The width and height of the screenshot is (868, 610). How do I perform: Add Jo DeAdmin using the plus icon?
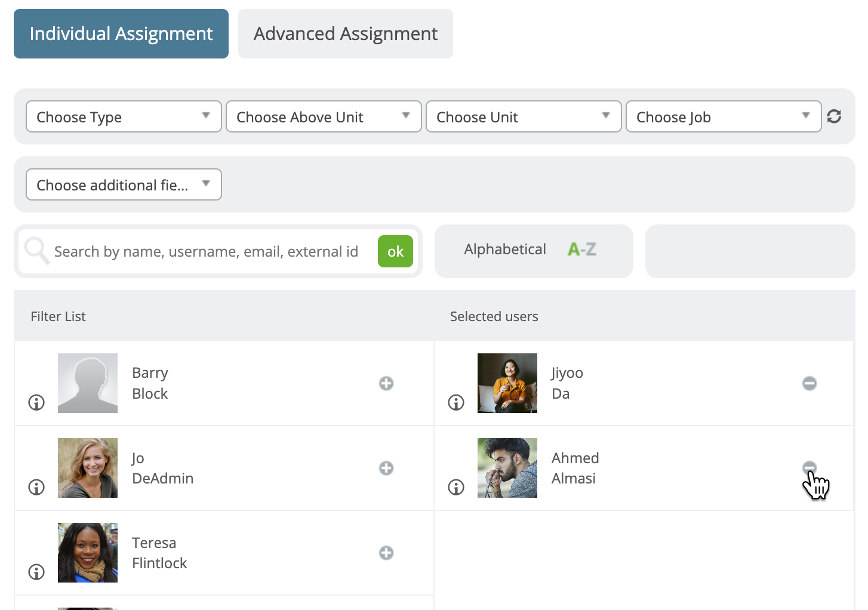point(386,468)
